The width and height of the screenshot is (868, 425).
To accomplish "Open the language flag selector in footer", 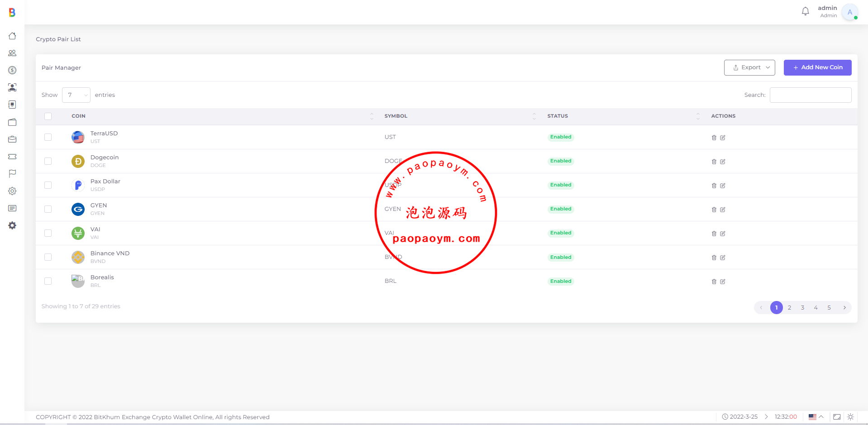I will coord(816,417).
